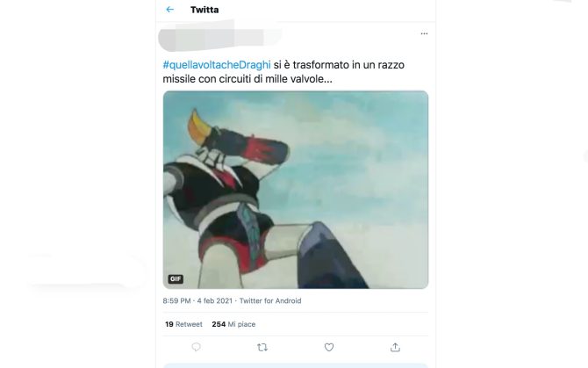This screenshot has height=368, width=588.
Task: Click the robot's yellow horn in GIF
Action: [x=197, y=126]
